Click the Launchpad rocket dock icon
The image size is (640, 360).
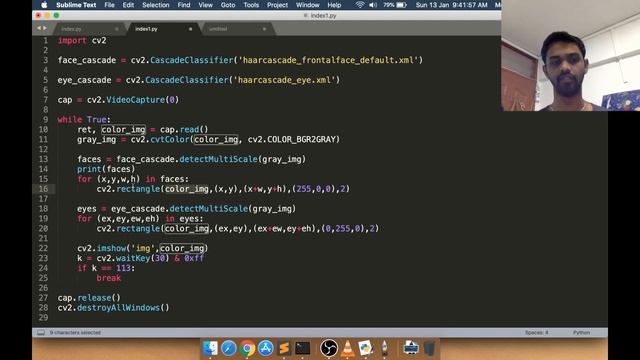click(x=384, y=348)
